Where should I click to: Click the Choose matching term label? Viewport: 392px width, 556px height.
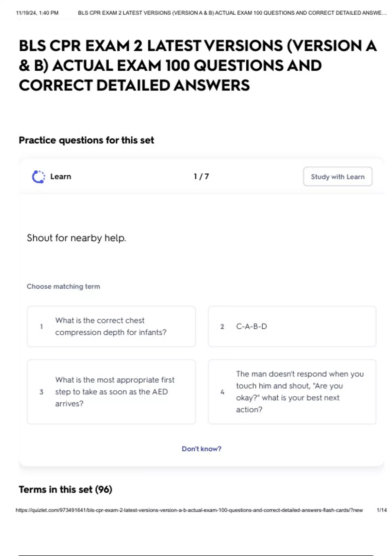63,287
